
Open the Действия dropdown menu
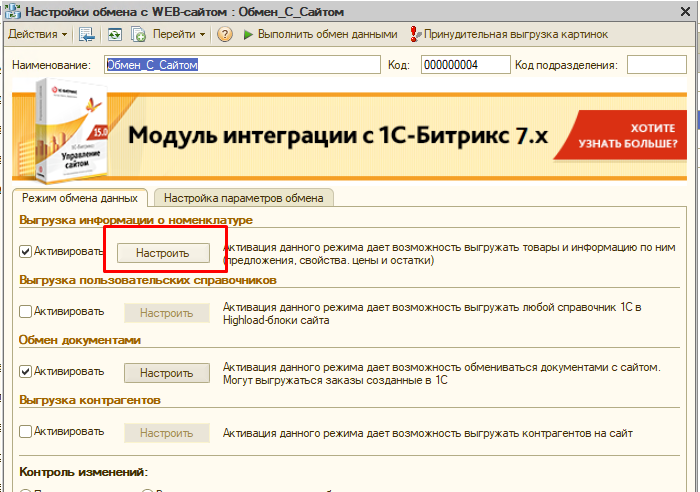38,34
